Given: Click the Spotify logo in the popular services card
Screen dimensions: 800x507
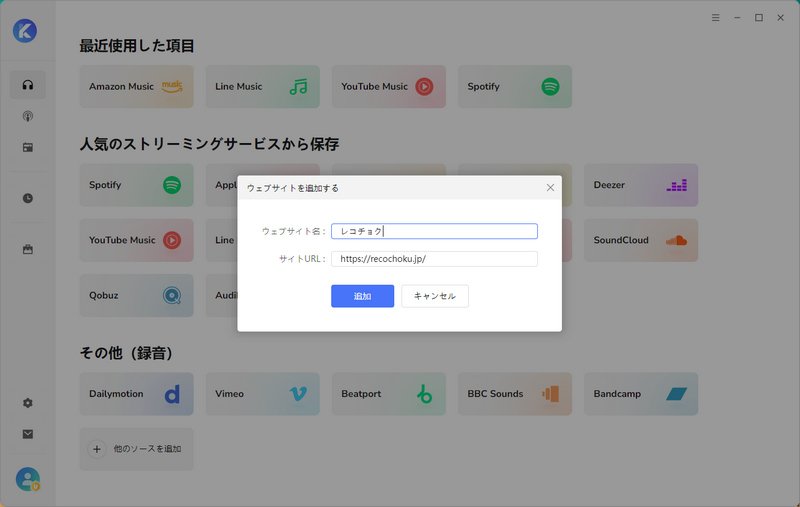Looking at the screenshot, I should point(172,185).
